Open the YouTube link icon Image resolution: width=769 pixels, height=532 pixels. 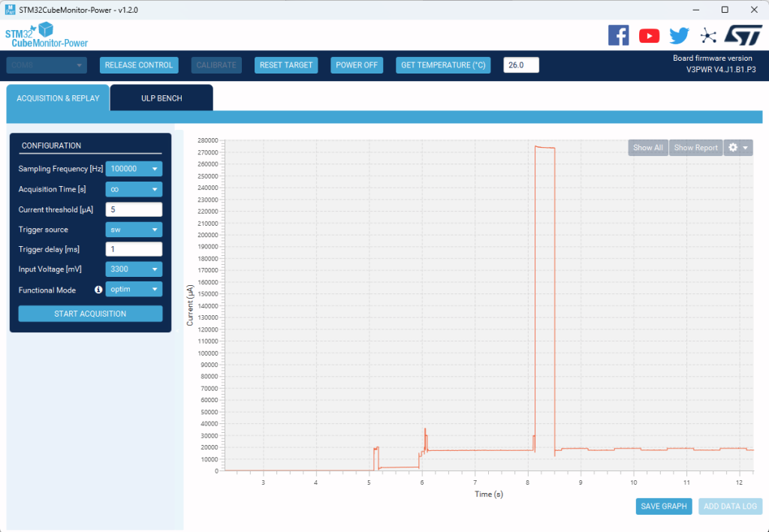click(x=649, y=36)
